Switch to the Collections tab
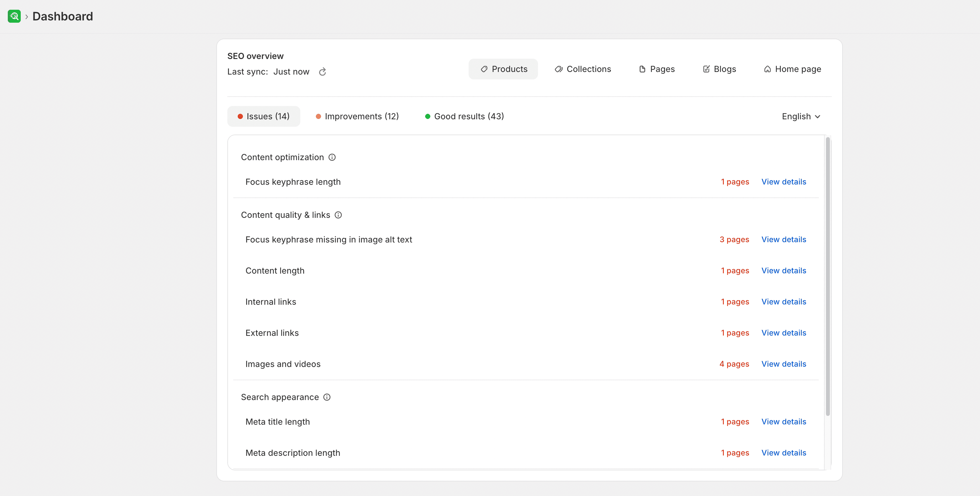The image size is (980, 496). click(x=582, y=69)
